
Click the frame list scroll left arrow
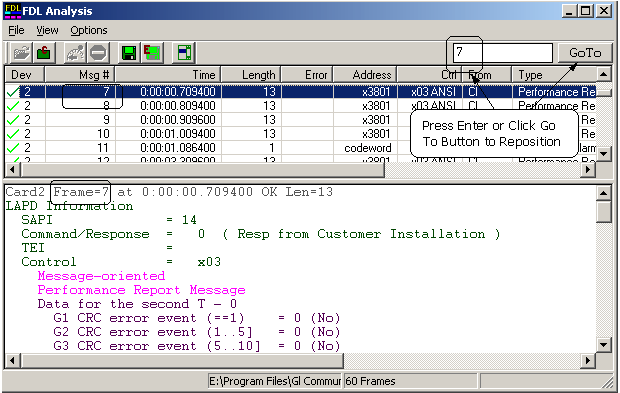tap(12, 170)
